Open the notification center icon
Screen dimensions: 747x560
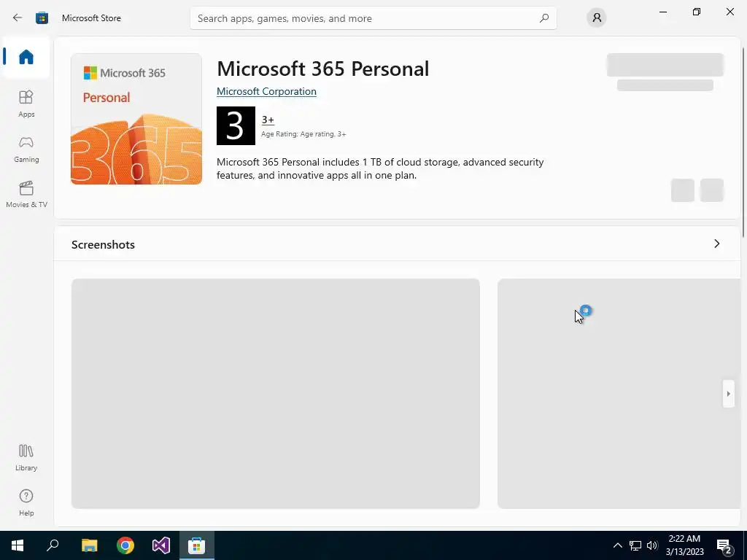click(x=724, y=545)
